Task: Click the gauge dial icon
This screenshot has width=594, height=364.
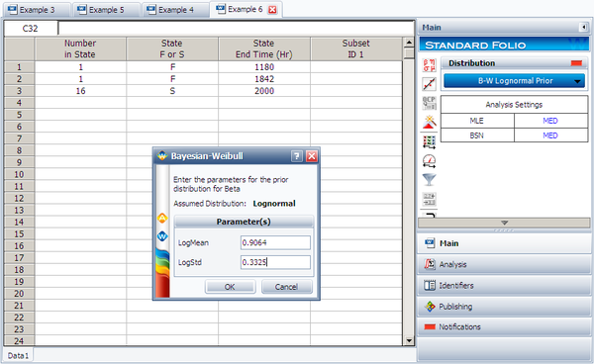Action: point(430,161)
